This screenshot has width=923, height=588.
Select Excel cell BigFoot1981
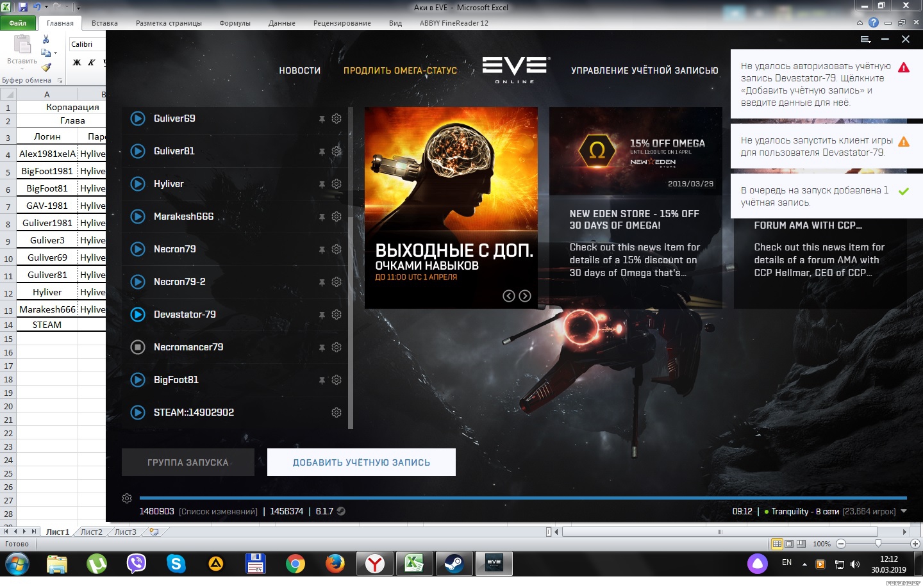(x=47, y=171)
